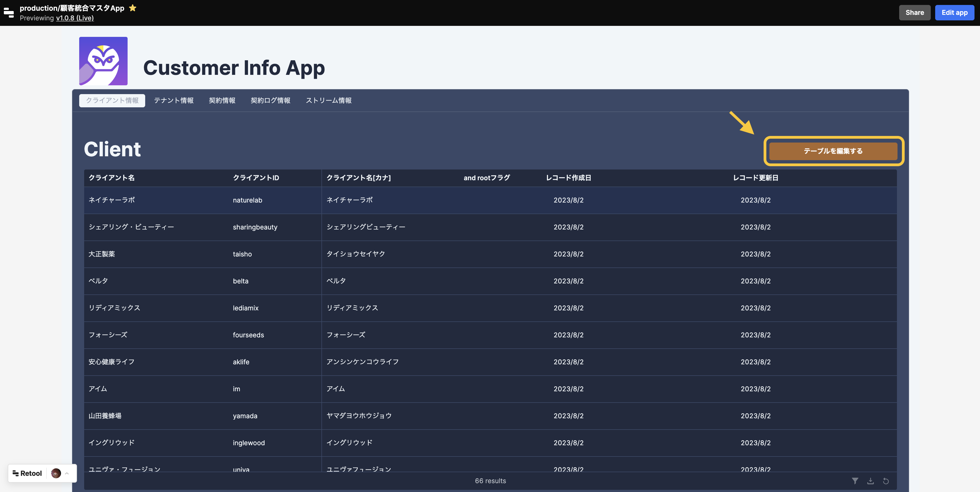Sort by レコード作成日 column header
The image size is (980, 492).
tap(568, 178)
